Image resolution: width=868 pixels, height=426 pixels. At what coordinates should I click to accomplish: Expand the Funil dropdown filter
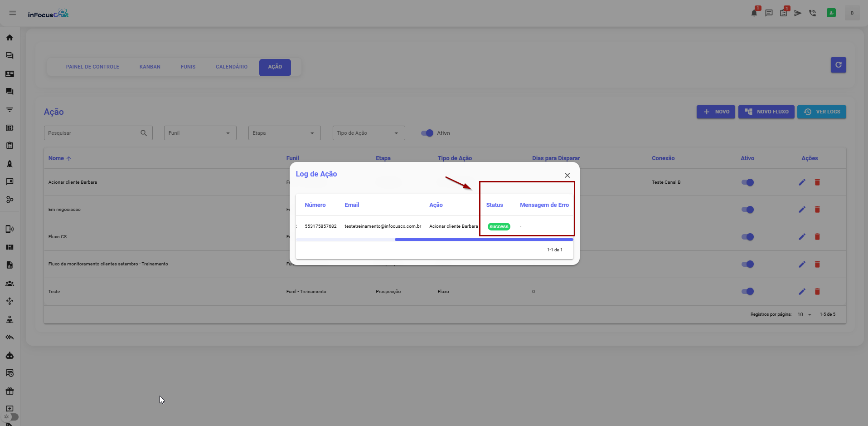(200, 133)
